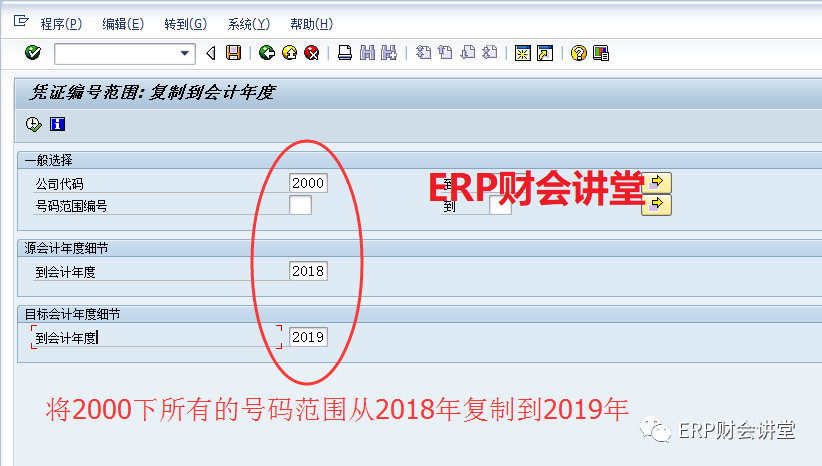Open the 编辑(E) menu

[x=123, y=24]
